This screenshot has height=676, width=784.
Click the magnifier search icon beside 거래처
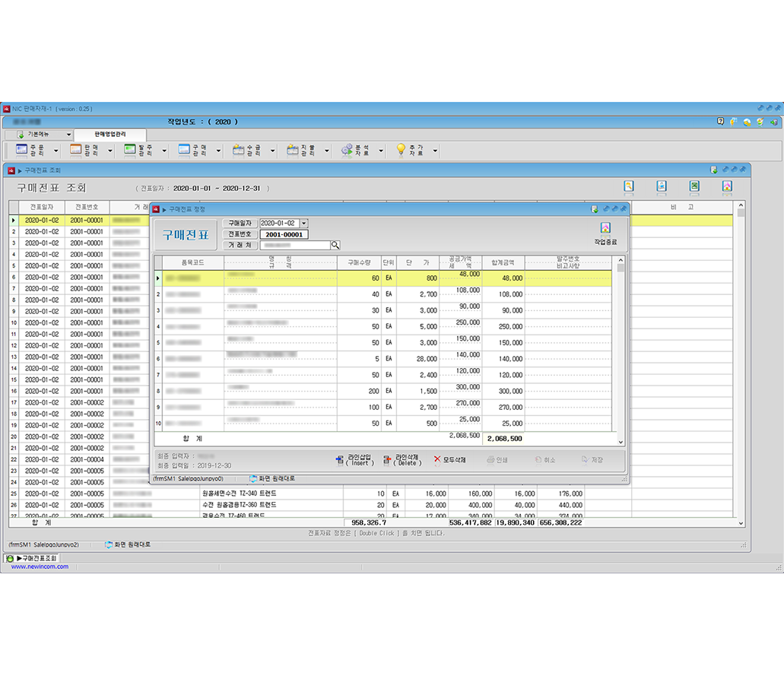tap(335, 246)
